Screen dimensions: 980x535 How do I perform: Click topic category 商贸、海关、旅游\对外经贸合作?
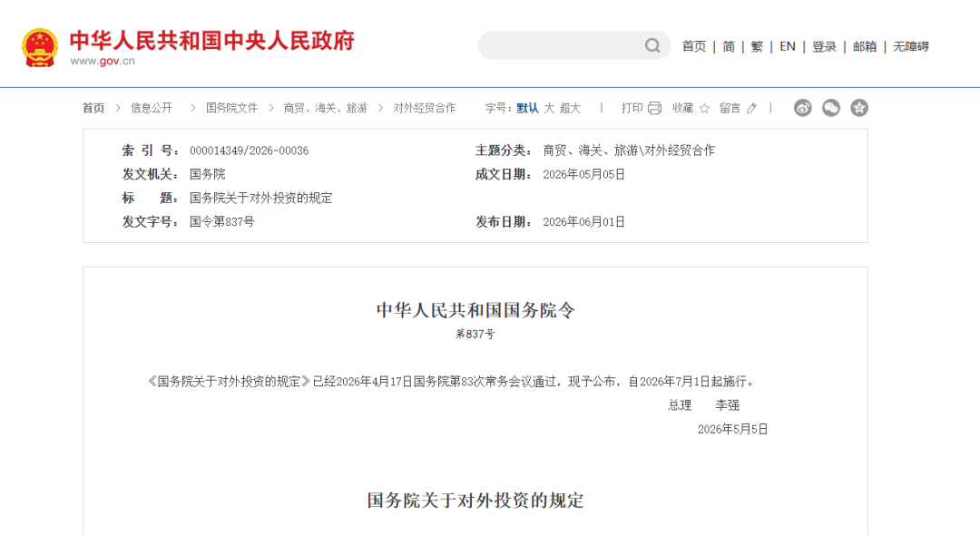(629, 151)
